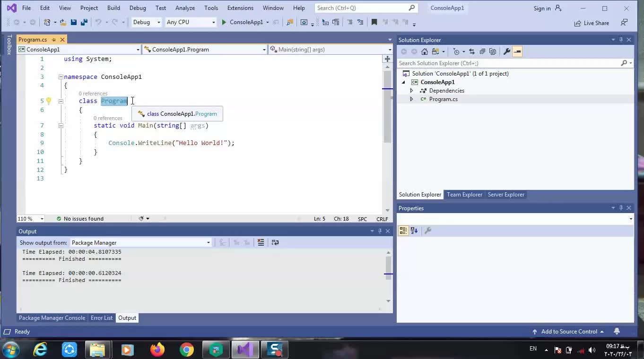Pin the Program.cs tab
This screenshot has height=359, width=644.
[54, 40]
